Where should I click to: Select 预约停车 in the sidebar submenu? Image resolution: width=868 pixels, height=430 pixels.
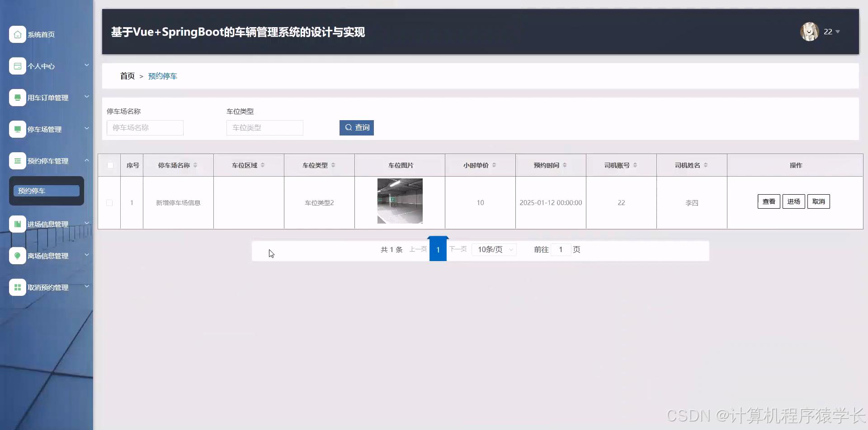point(46,190)
